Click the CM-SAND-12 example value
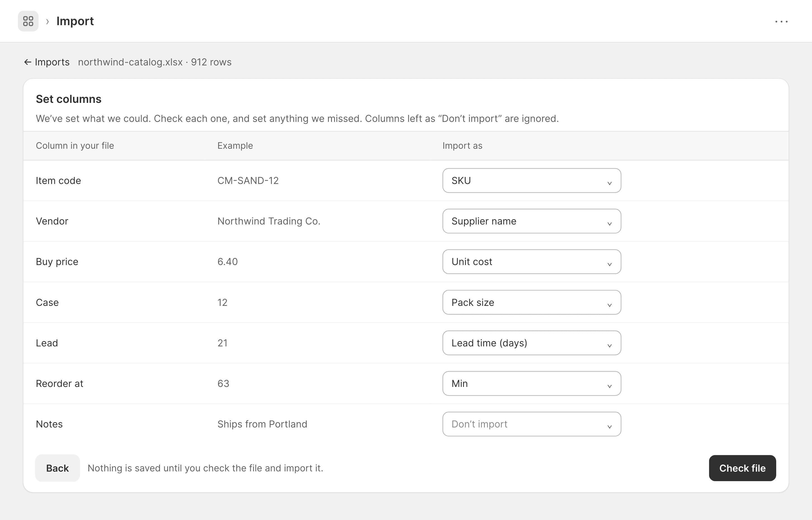Image resolution: width=812 pixels, height=520 pixels. coord(248,181)
